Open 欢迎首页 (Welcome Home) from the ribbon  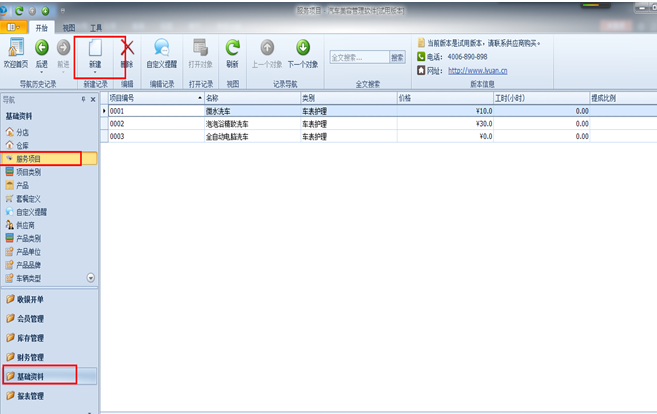click(x=16, y=48)
